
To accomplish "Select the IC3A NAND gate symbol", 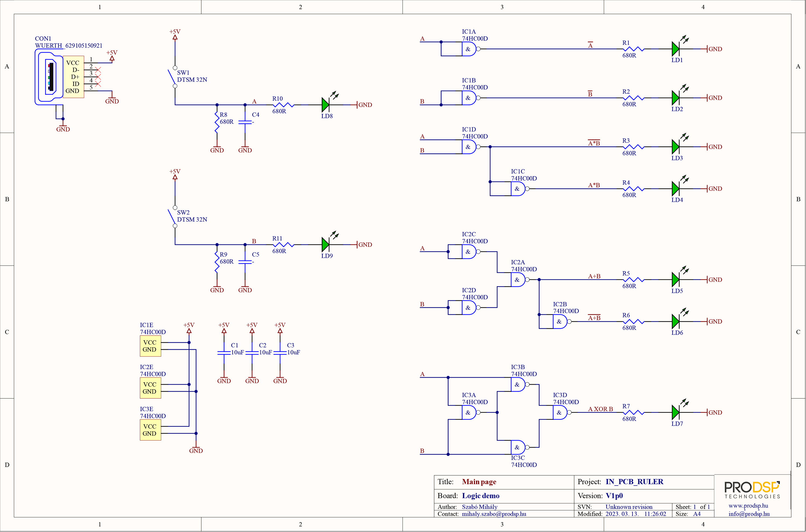I will click(x=471, y=413).
